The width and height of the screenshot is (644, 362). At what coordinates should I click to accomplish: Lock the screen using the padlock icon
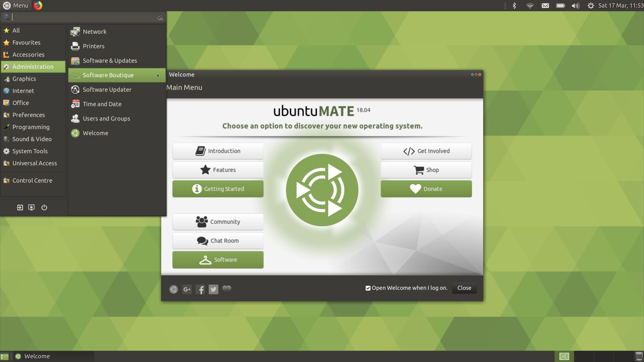[31, 207]
